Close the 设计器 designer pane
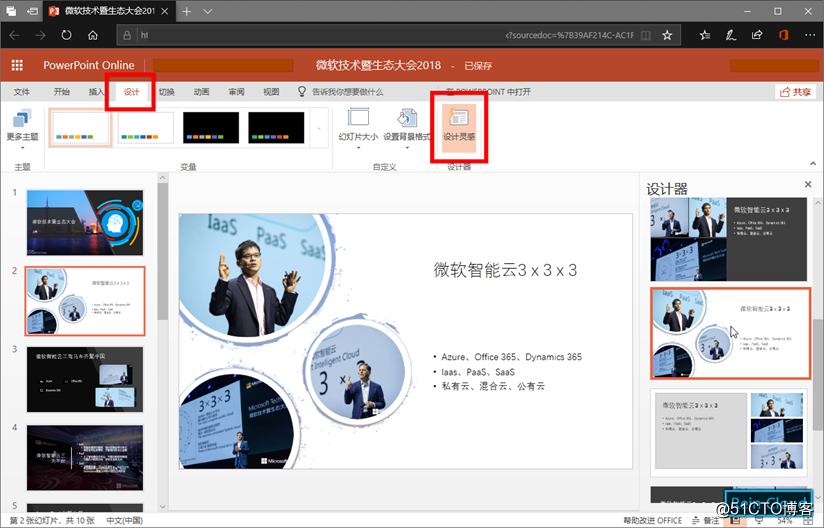The width and height of the screenshot is (824, 528). pyautogui.click(x=808, y=184)
